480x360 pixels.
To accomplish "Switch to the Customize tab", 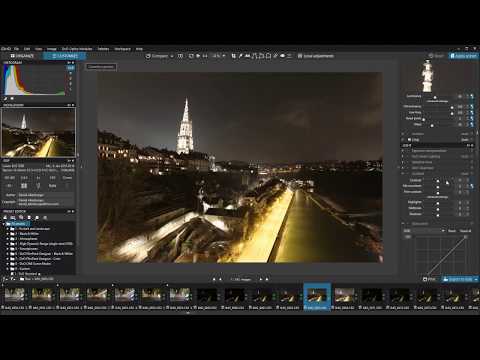I will (65, 56).
